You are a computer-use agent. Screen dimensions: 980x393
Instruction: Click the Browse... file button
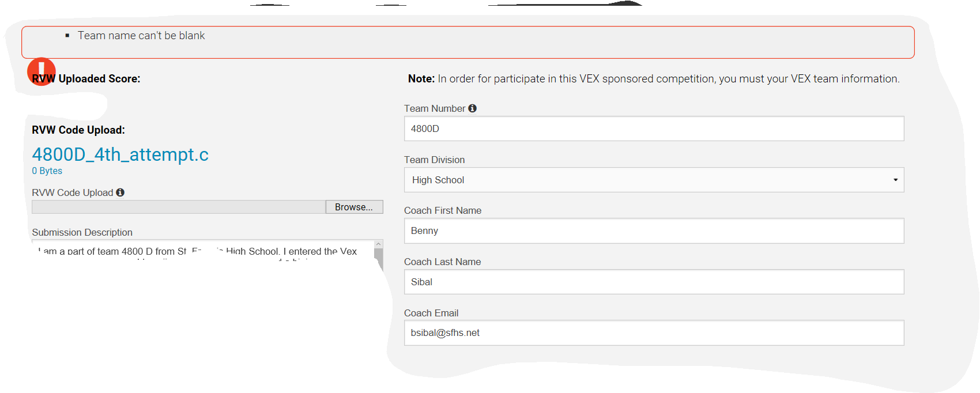pos(354,207)
